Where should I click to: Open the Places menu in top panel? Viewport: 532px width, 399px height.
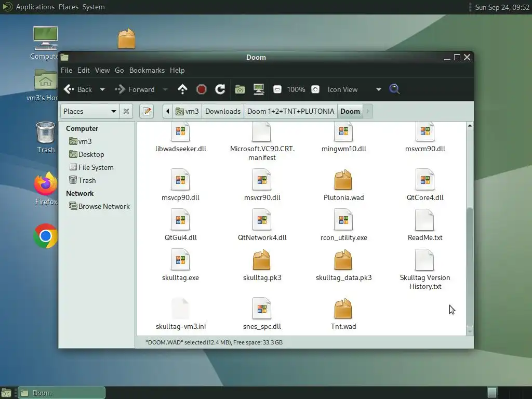point(69,7)
